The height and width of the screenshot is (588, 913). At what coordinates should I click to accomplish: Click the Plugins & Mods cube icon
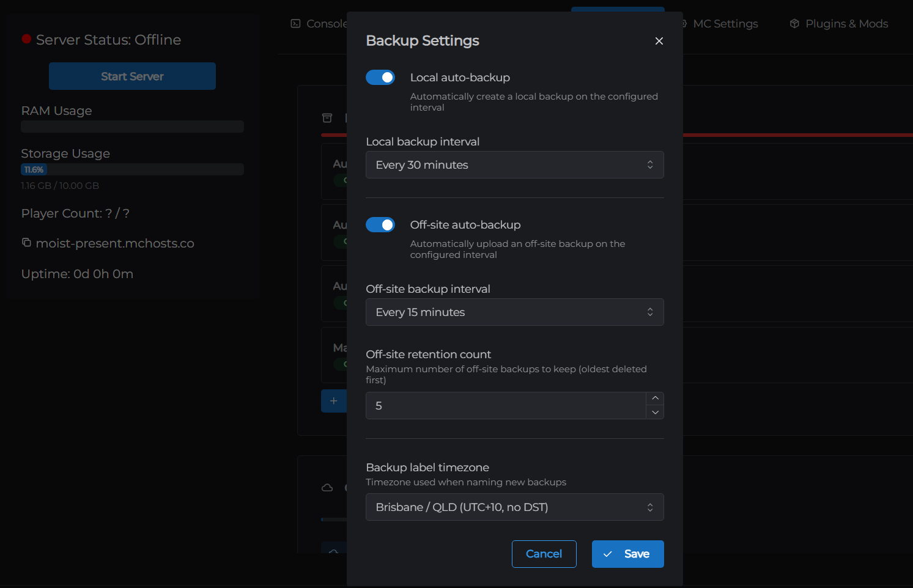pyautogui.click(x=794, y=24)
